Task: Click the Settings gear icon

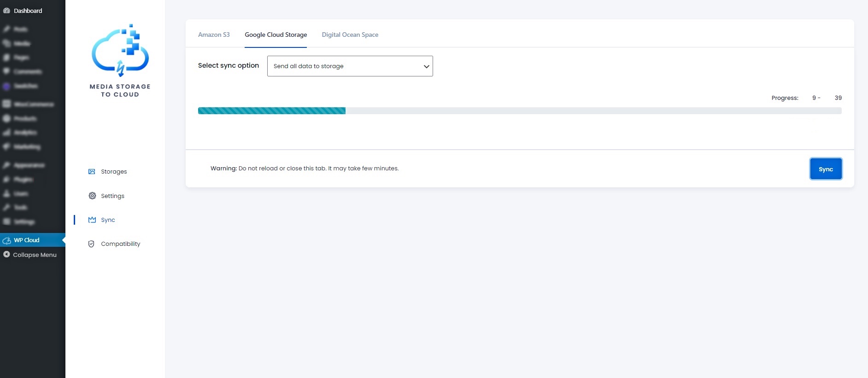Action: 92,196
